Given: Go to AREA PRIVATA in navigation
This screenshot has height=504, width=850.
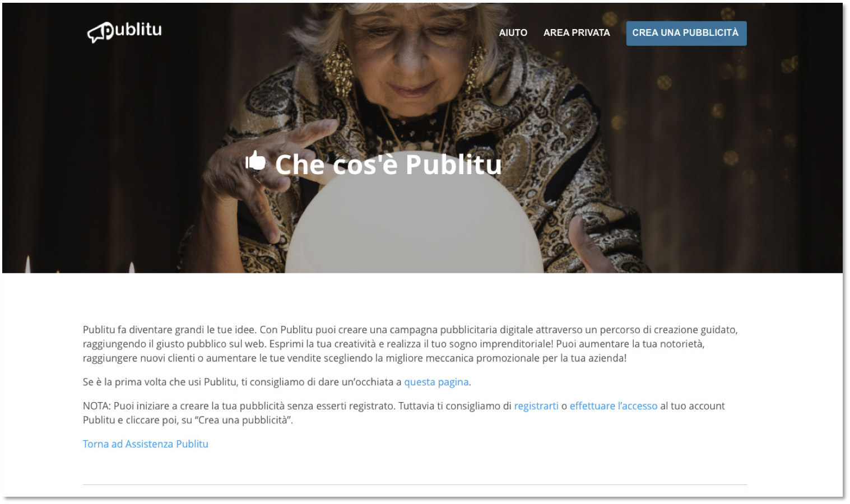Looking at the screenshot, I should click(577, 32).
